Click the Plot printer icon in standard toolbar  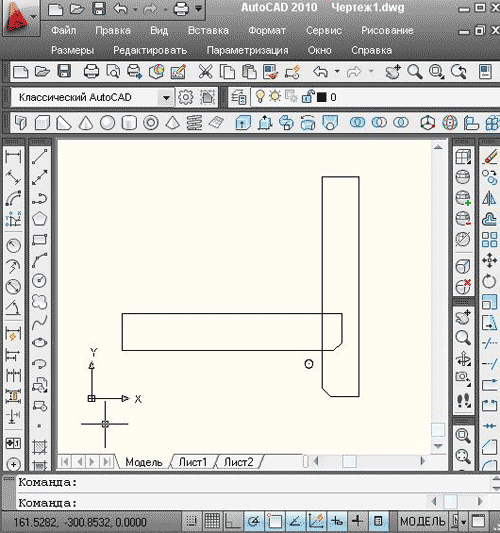[x=91, y=72]
